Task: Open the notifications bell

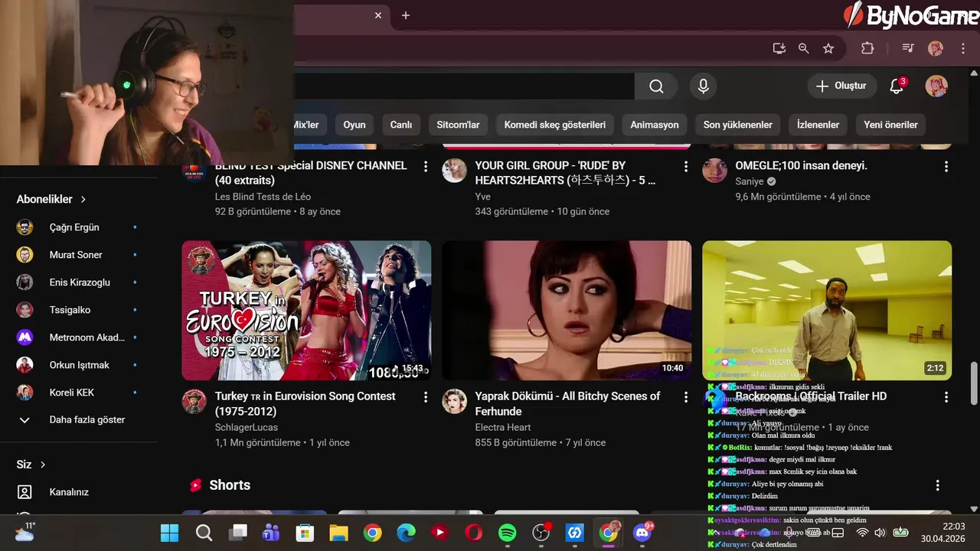Action: (897, 86)
